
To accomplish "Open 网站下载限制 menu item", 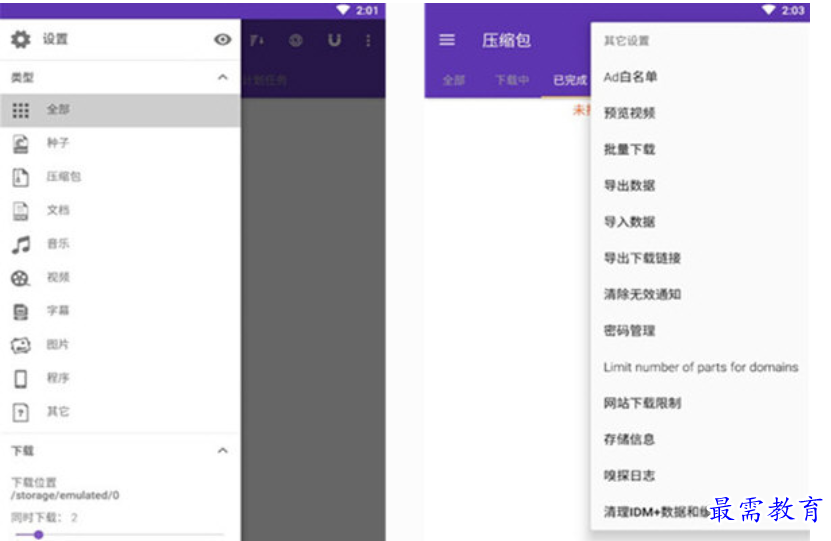I will coord(642,403).
